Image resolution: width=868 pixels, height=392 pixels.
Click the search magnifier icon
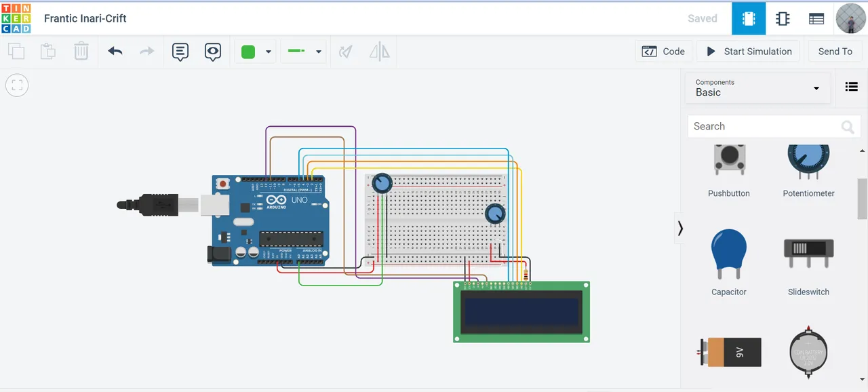[x=847, y=127]
